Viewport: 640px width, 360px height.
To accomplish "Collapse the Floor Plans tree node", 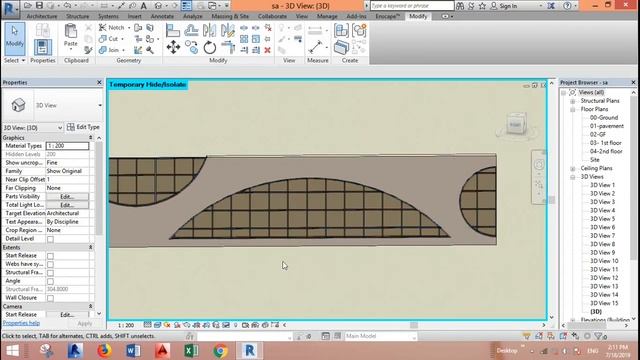I will (x=573, y=109).
